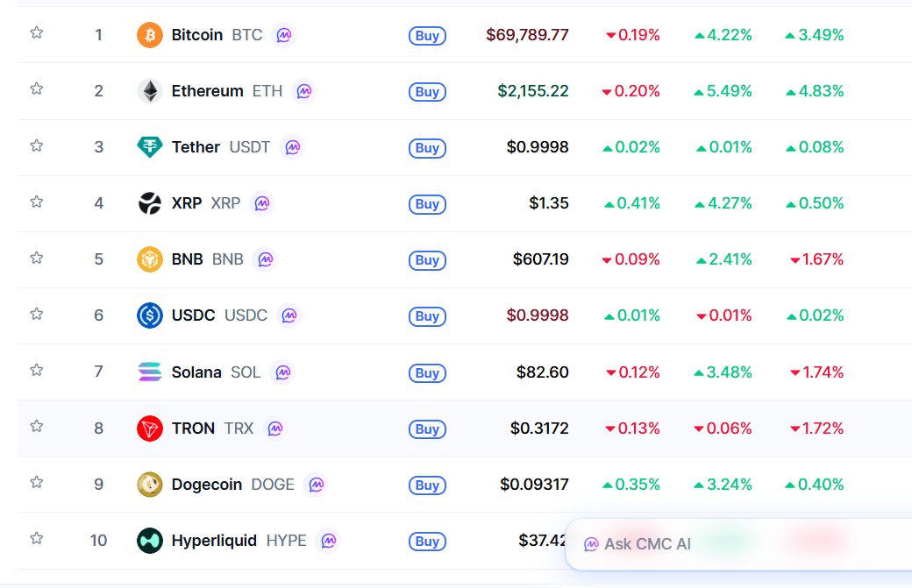Click the Solana logo icon
The height and width of the screenshot is (588, 912).
tap(150, 372)
